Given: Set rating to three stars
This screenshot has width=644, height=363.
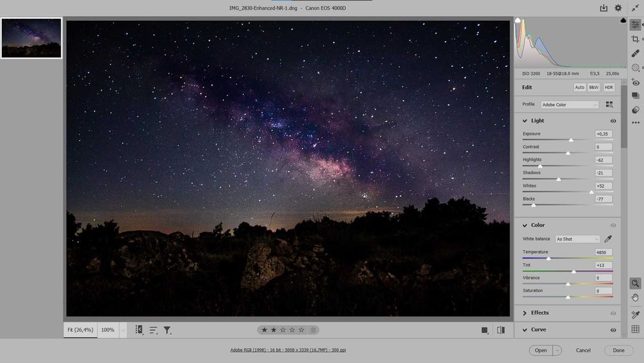Looking at the screenshot, I should [x=283, y=329].
